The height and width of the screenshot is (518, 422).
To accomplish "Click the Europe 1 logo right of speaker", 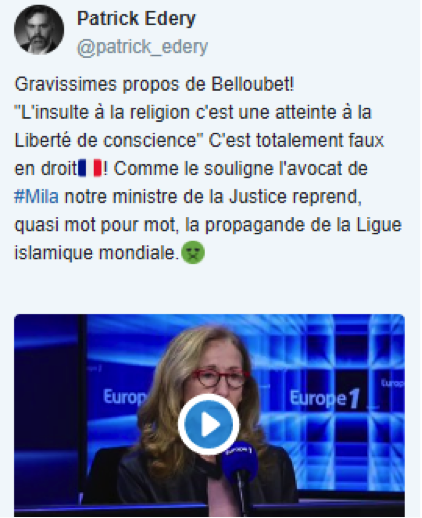I will (x=325, y=399).
